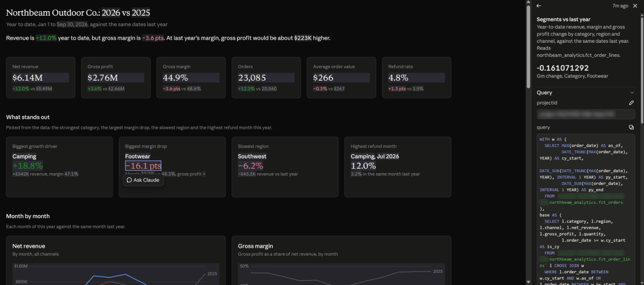Click the scroll-up arrow of the page scrollbar

(x=529, y=2)
